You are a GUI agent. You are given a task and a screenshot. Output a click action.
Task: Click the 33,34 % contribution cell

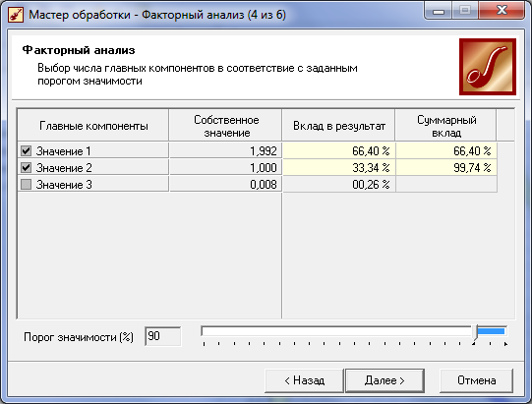tap(339, 167)
